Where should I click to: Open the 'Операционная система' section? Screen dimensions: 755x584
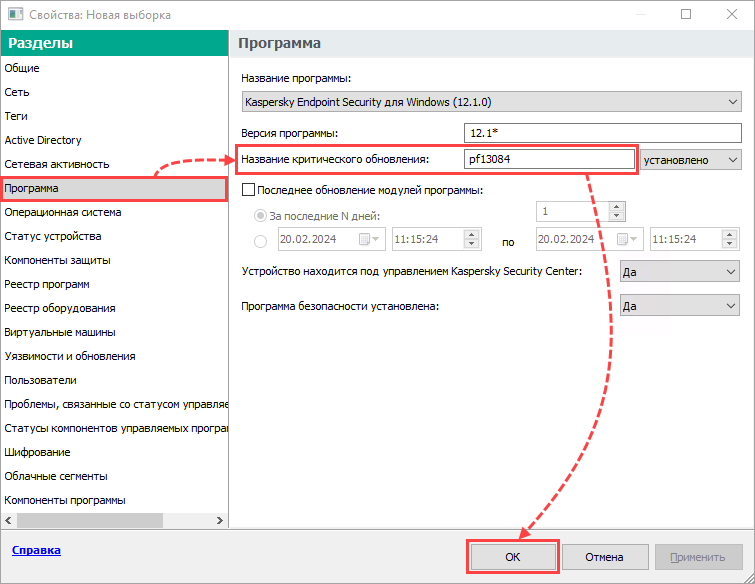[x=63, y=212]
